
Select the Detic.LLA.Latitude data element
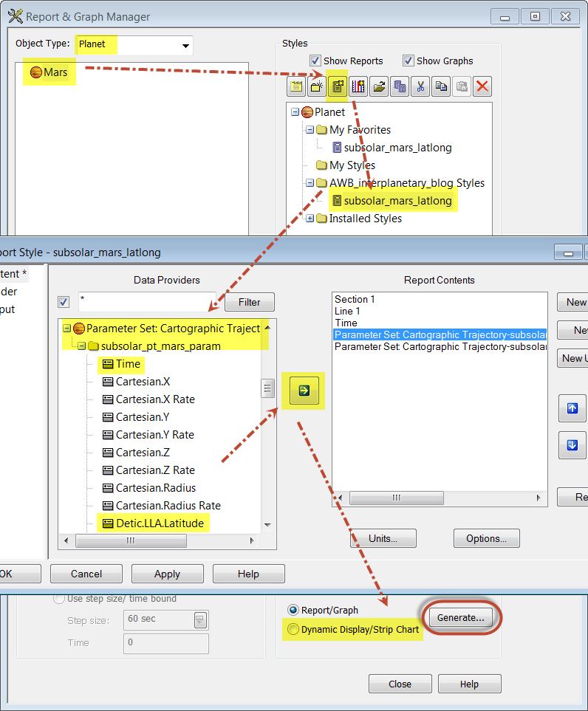point(154,523)
